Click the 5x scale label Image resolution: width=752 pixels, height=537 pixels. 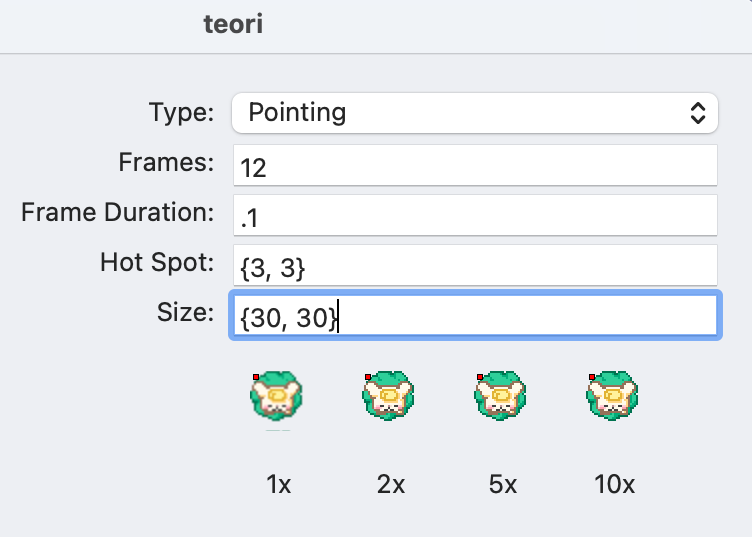tap(503, 484)
